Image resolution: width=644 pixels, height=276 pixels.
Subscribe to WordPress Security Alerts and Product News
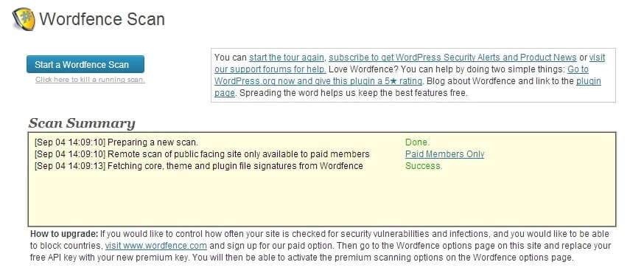(x=452, y=58)
